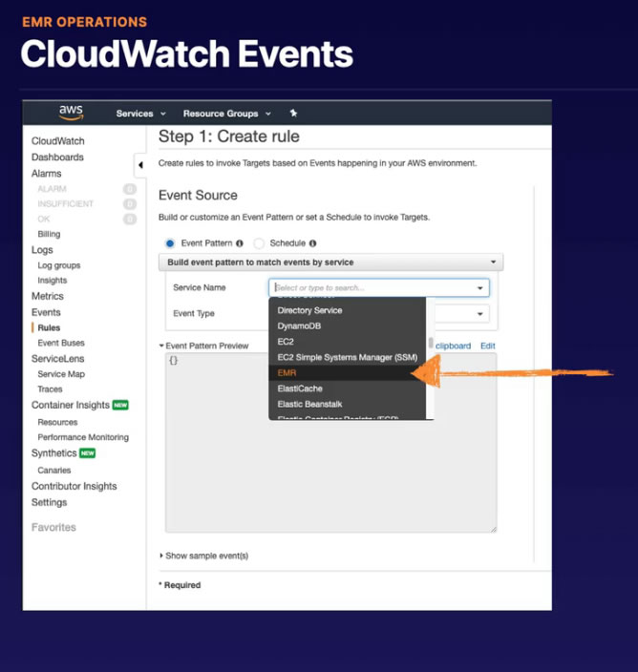Click the Event Pattern info icon

click(x=240, y=243)
